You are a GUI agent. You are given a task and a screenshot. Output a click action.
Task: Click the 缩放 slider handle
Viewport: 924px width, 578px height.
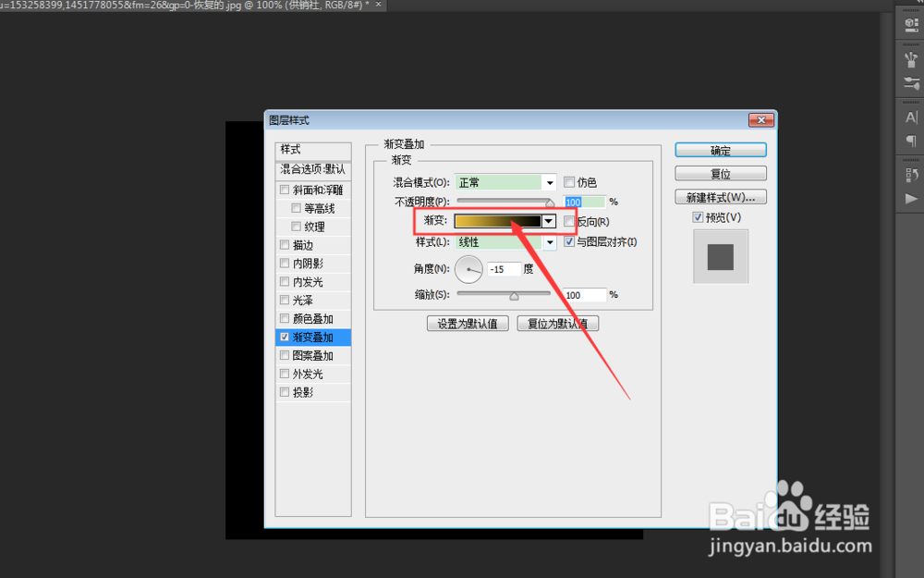click(x=514, y=296)
